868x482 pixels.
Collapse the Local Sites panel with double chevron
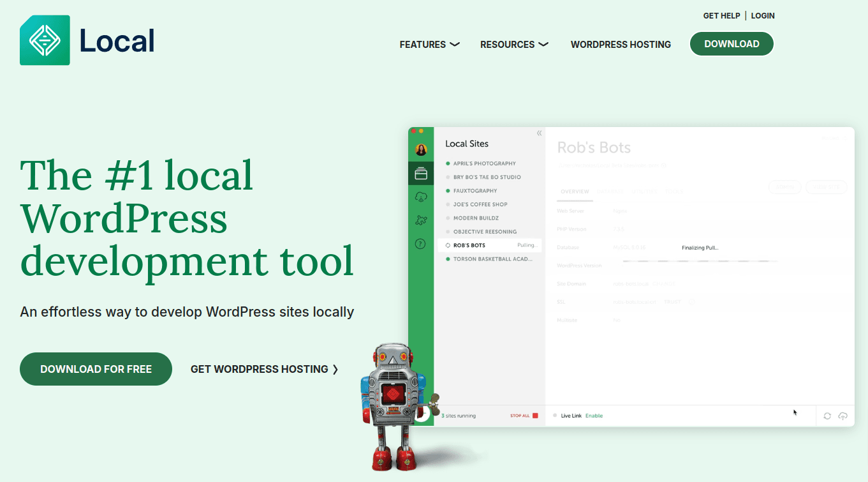[x=539, y=133]
